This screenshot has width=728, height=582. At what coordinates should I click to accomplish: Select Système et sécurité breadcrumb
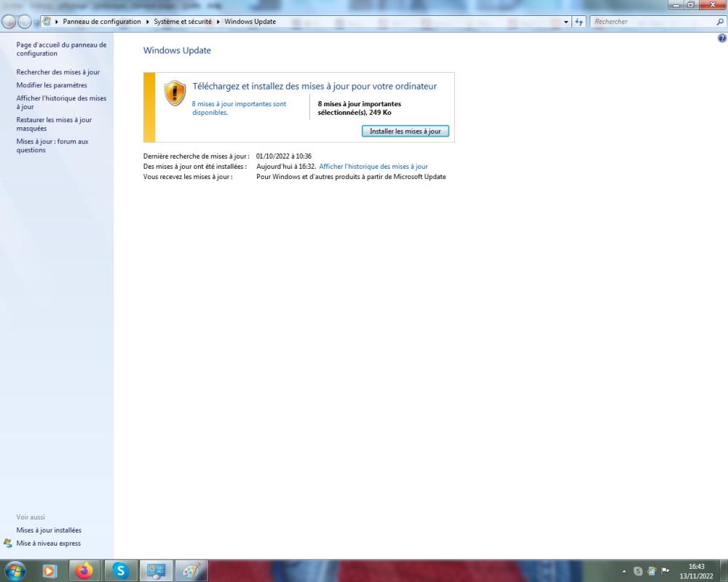(x=183, y=21)
